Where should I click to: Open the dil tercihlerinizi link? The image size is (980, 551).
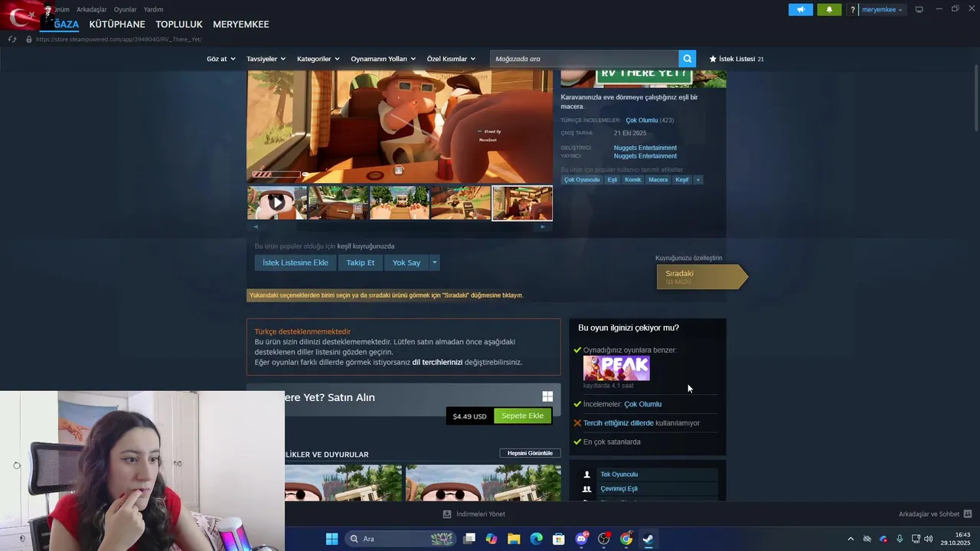click(x=437, y=362)
